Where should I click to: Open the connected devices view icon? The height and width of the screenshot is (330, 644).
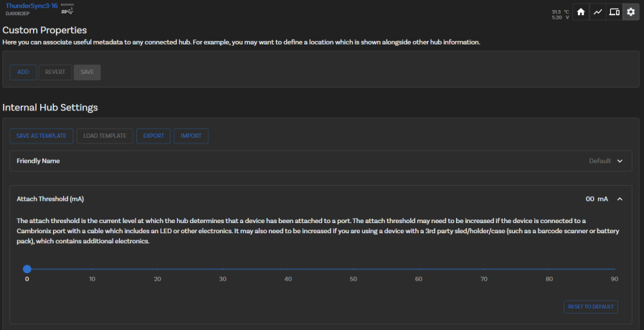coord(614,12)
